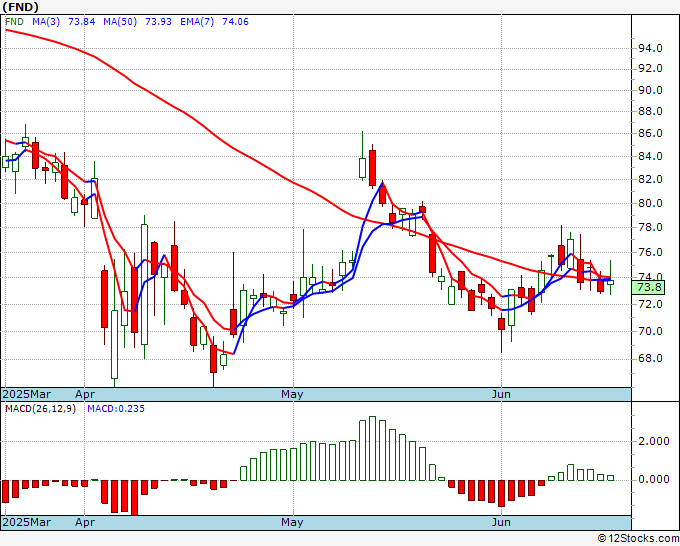
Task: Click the 0.000 MACD axis label
Action: (x=654, y=479)
